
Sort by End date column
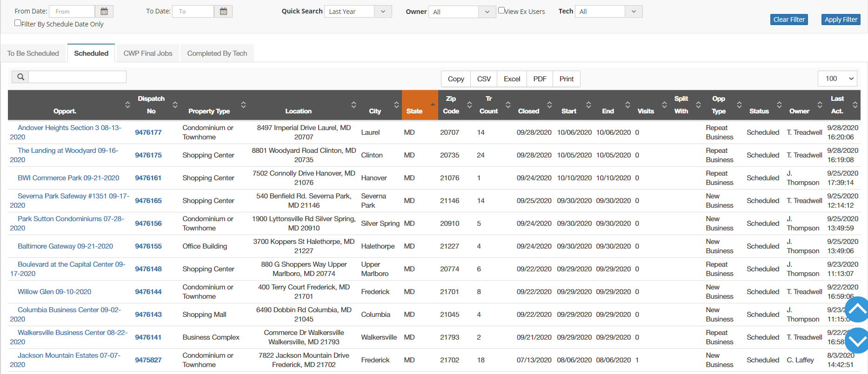[x=613, y=105]
